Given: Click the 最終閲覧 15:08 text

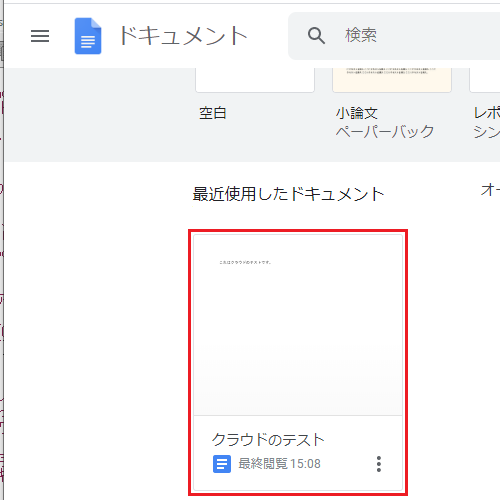Looking at the screenshot, I should 279,464.
